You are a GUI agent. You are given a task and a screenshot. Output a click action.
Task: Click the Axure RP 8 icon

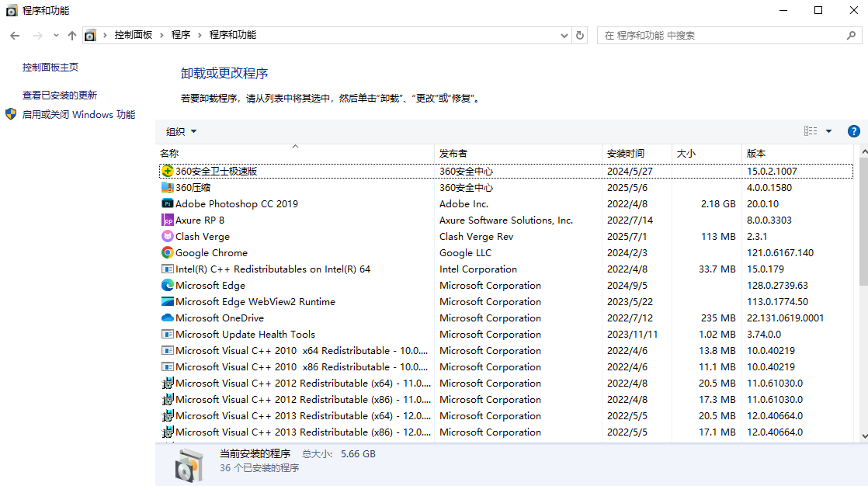[x=167, y=220]
